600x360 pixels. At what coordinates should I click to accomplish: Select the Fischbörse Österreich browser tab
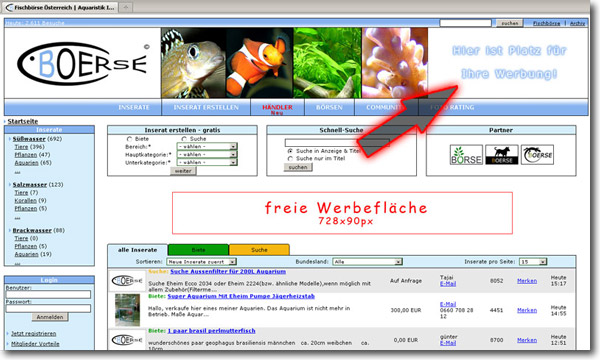(60, 7)
